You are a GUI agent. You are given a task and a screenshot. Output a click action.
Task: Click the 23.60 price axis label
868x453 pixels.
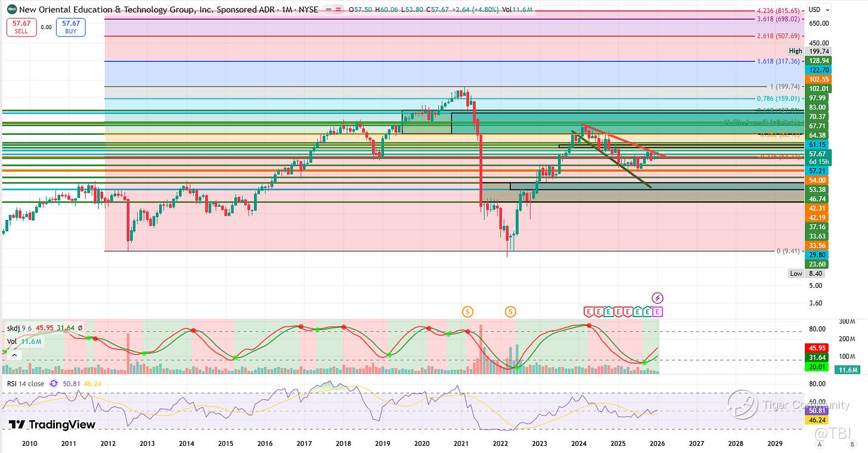pos(817,263)
